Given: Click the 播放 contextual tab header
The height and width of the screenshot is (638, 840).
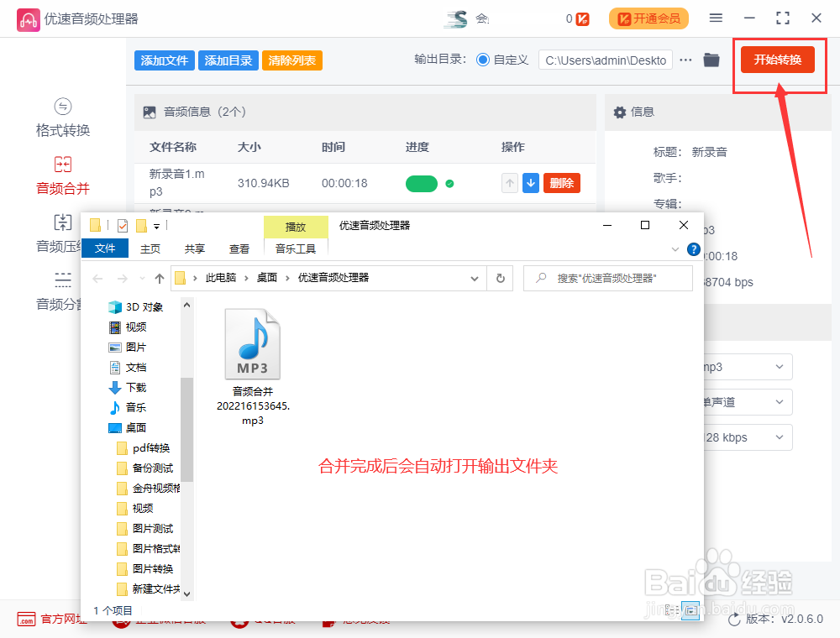Looking at the screenshot, I should (x=296, y=227).
